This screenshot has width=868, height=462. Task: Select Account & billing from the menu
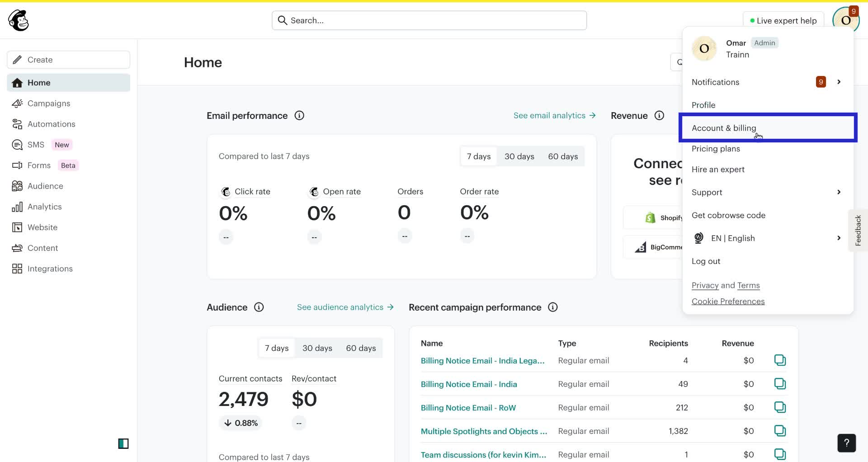coord(724,128)
